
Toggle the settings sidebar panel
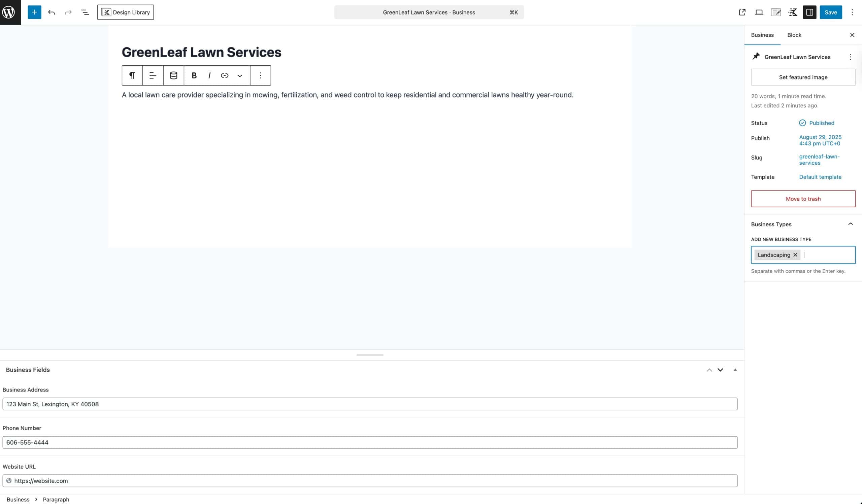tap(810, 12)
